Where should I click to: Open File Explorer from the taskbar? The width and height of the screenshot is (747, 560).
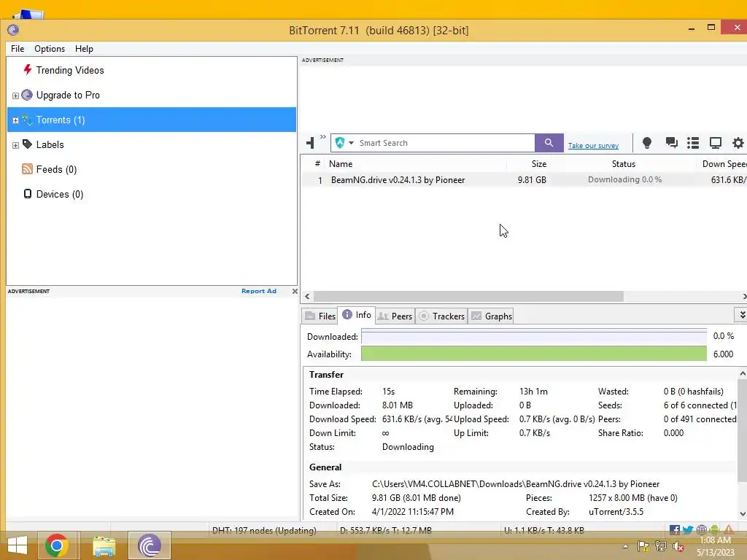click(104, 545)
